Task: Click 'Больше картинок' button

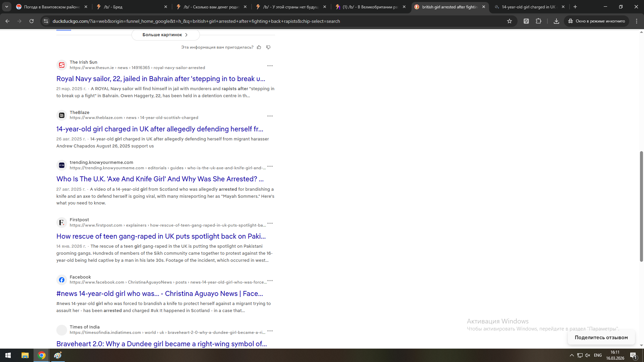Action: coord(165,35)
